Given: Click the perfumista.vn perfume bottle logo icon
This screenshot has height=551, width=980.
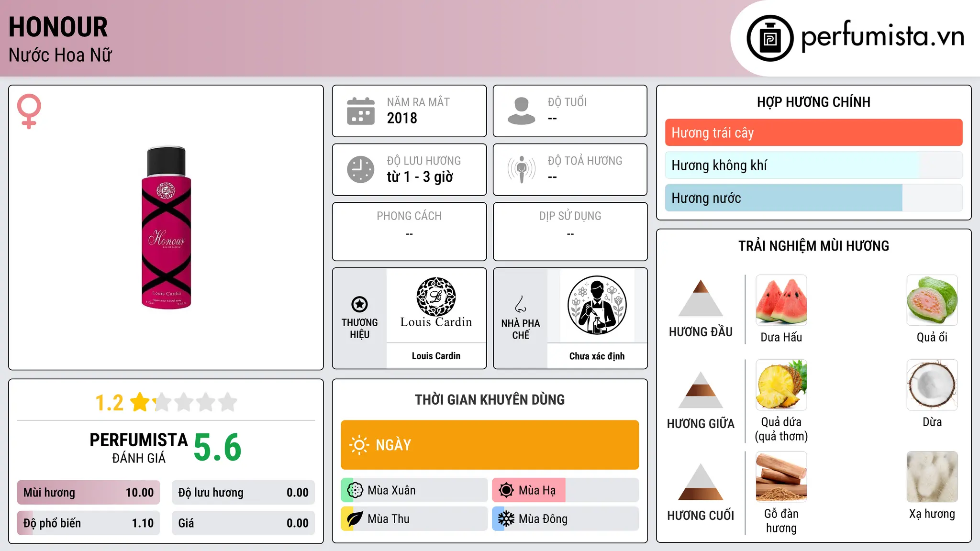Looking at the screenshot, I should click(x=770, y=38).
